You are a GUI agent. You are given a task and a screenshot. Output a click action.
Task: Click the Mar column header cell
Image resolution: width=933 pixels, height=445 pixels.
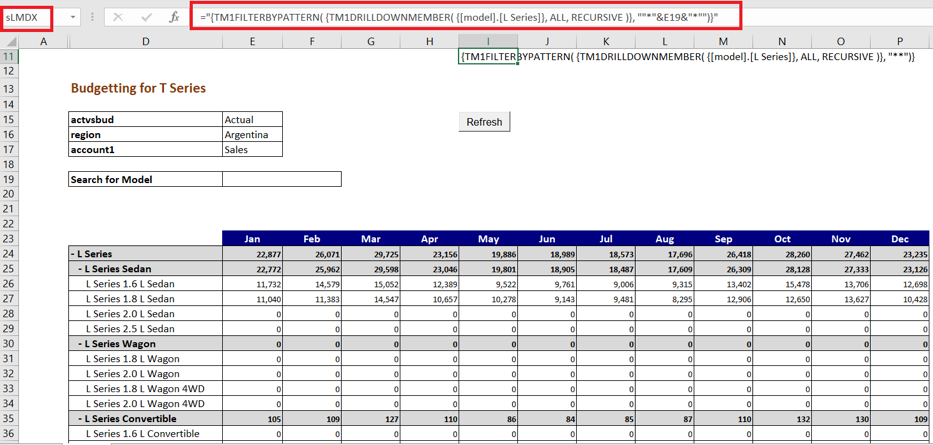point(371,239)
